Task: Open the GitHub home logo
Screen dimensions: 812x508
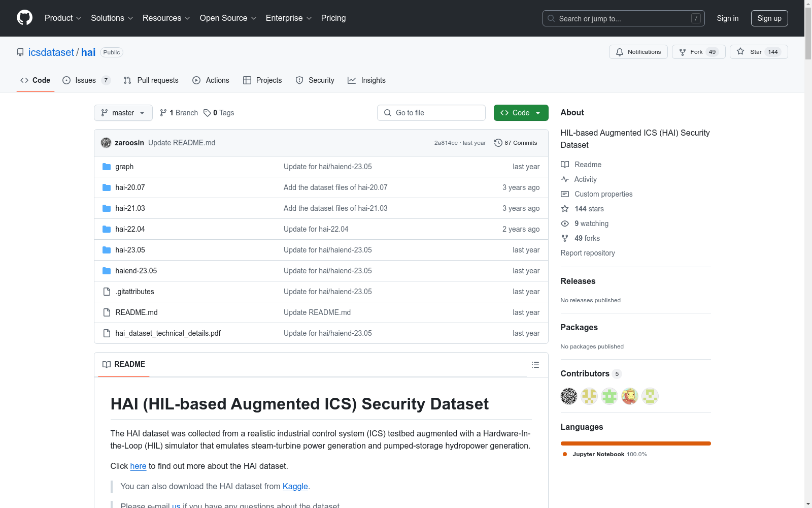Action: [24, 18]
